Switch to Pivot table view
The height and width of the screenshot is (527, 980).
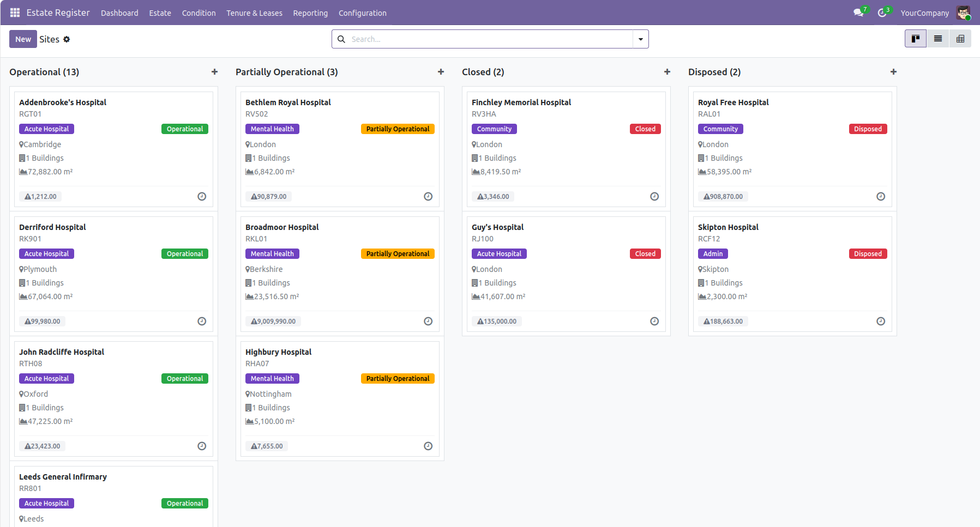(960, 39)
